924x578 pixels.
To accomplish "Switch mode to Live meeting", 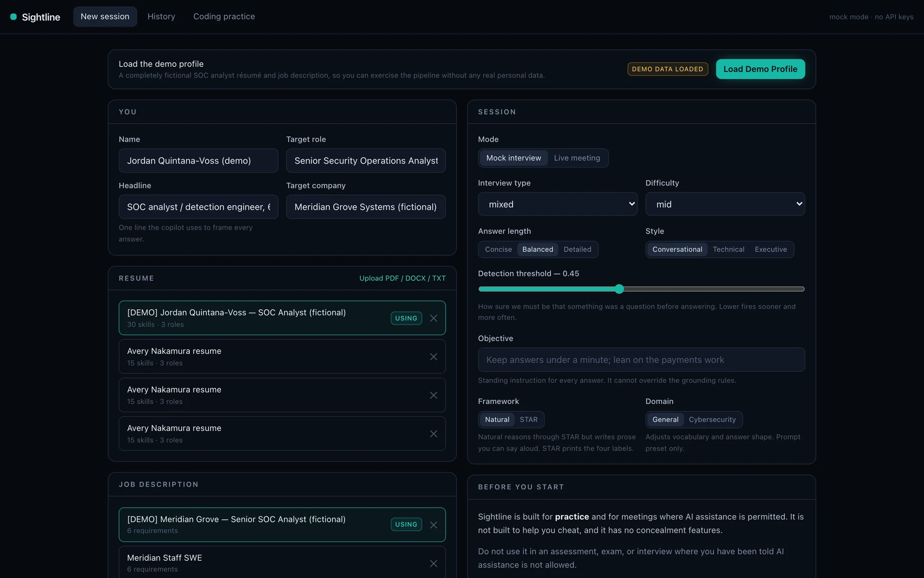I will pos(577,158).
